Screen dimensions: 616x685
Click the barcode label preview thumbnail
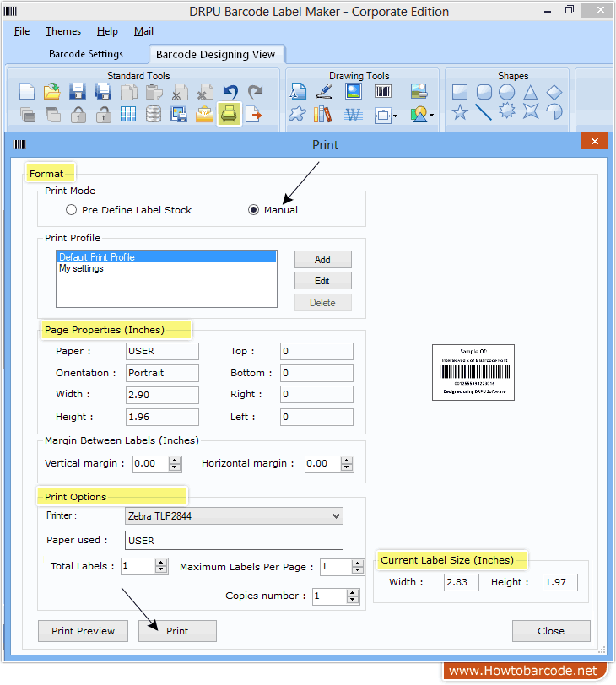point(473,372)
